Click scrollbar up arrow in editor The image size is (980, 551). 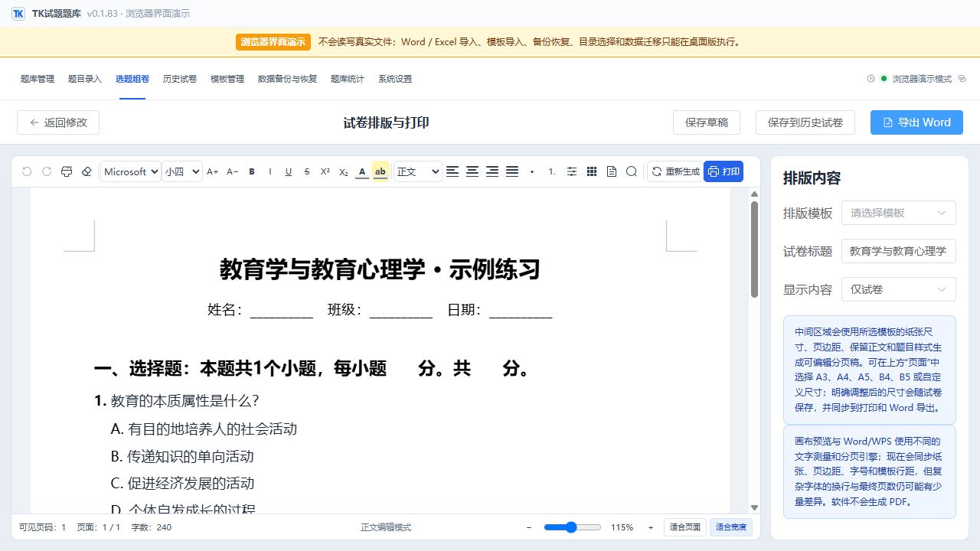click(x=754, y=194)
